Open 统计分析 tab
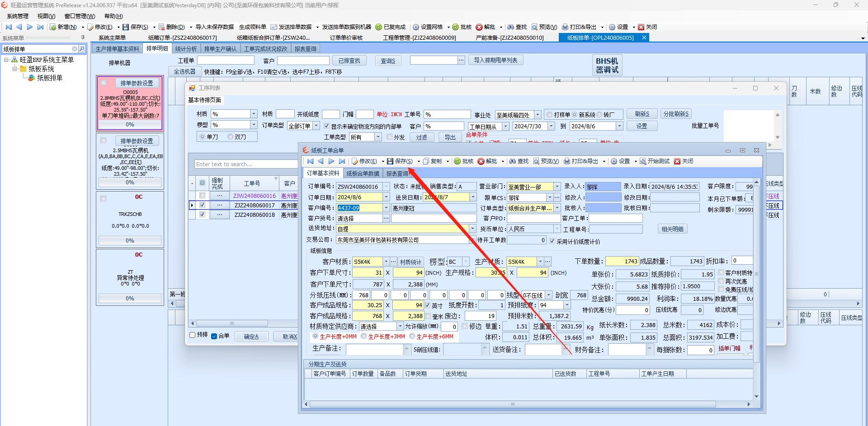The height and width of the screenshot is (426, 868). pyautogui.click(x=186, y=49)
